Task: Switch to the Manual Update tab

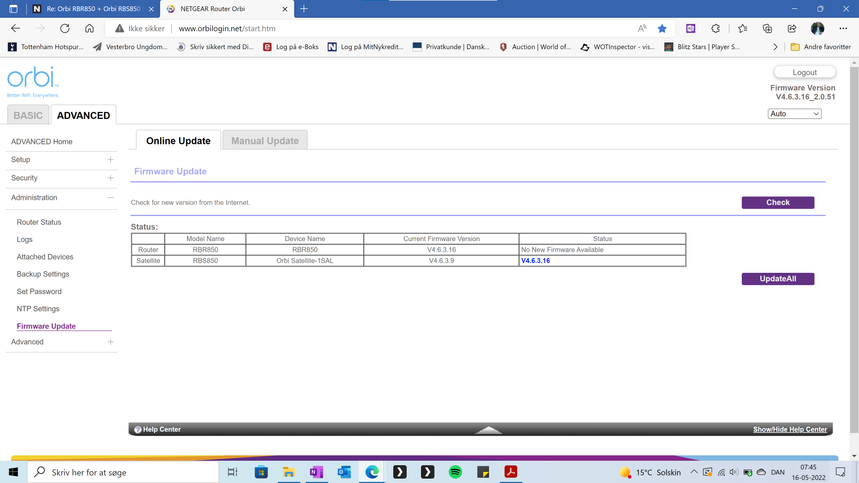Action: coord(265,141)
